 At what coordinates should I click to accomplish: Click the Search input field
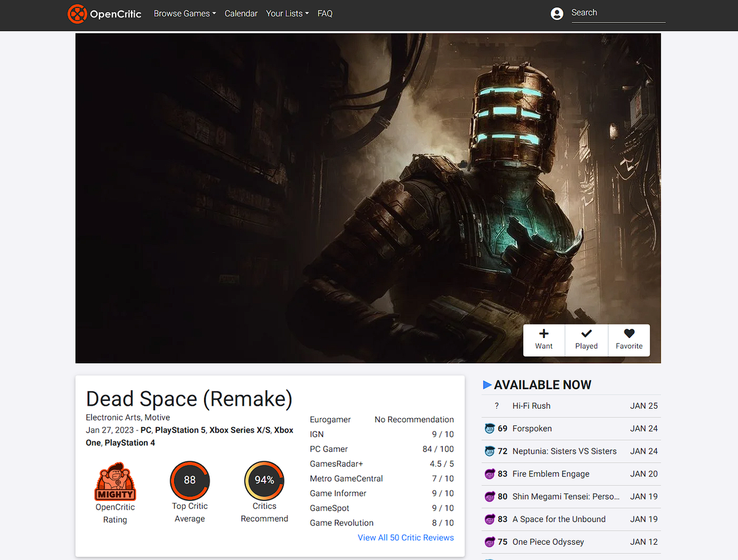pos(618,13)
